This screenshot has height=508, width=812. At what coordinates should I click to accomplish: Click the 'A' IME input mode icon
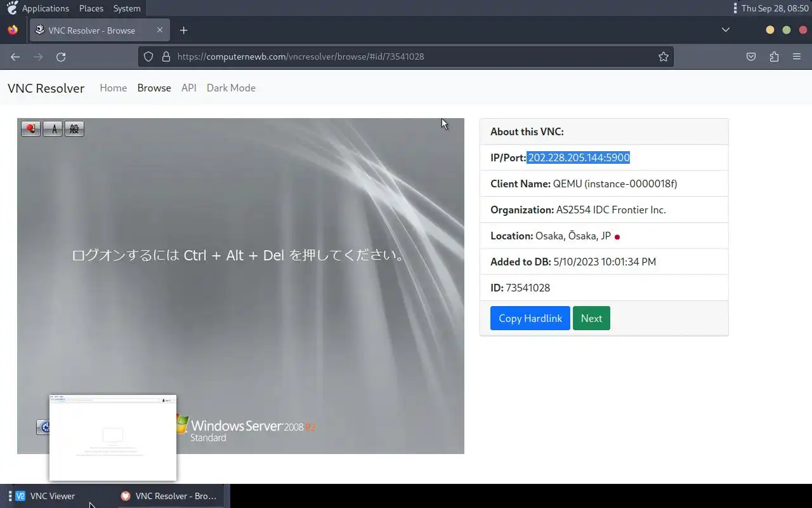pyautogui.click(x=53, y=129)
